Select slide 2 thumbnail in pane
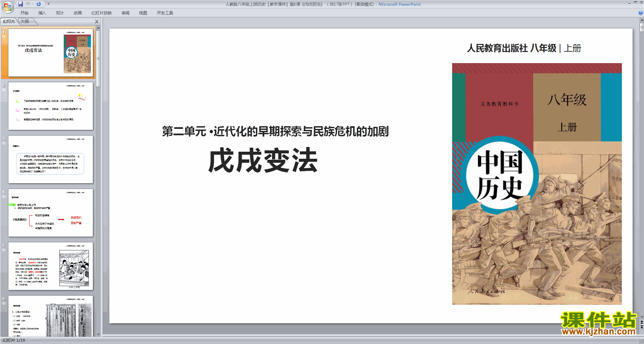Screen dimensions: 644x344 click(51, 106)
